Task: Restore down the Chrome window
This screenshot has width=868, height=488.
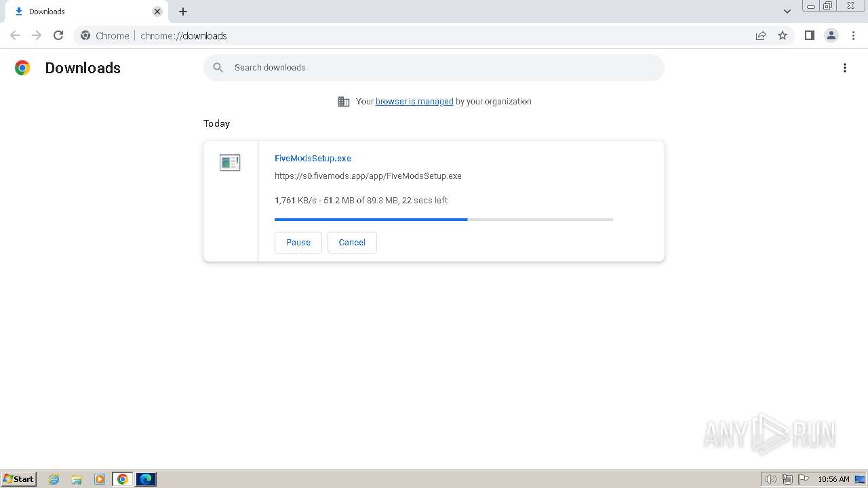Action: (828, 5)
